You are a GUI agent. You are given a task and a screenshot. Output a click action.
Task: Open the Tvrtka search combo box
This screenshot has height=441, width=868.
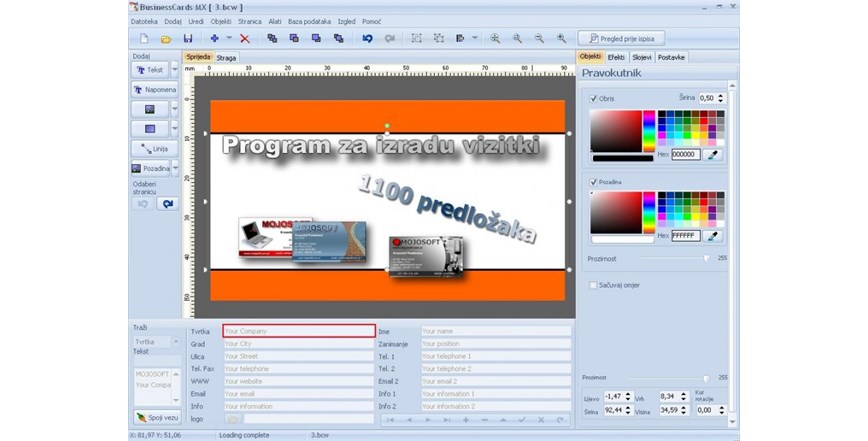(x=155, y=342)
